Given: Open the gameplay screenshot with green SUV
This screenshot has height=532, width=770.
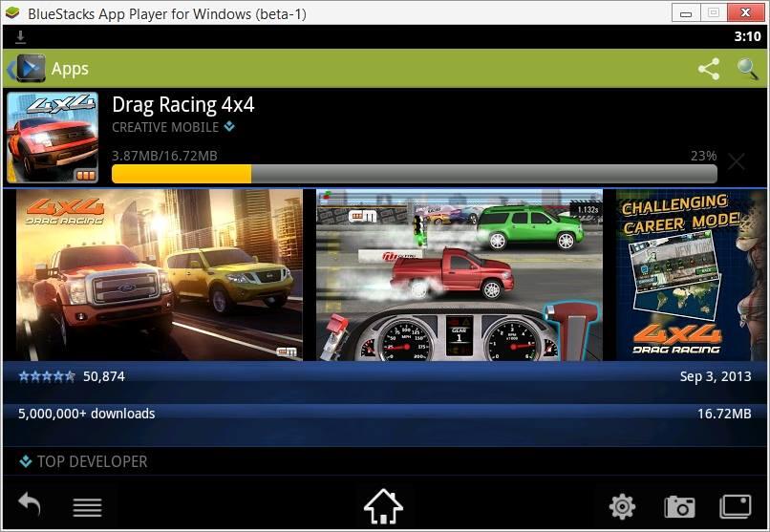Looking at the screenshot, I should [x=460, y=275].
